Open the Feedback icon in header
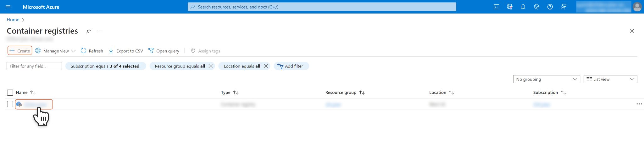The image size is (644, 142). point(563,7)
